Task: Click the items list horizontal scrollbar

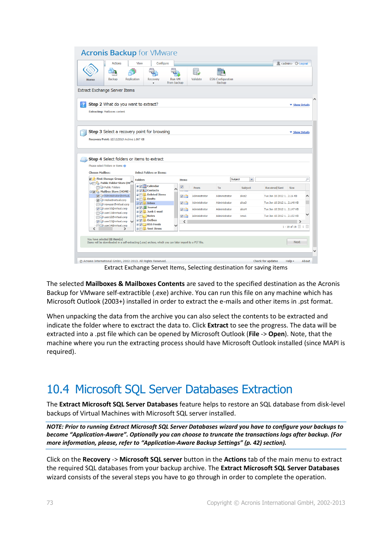Action: pyautogui.click(x=242, y=222)
